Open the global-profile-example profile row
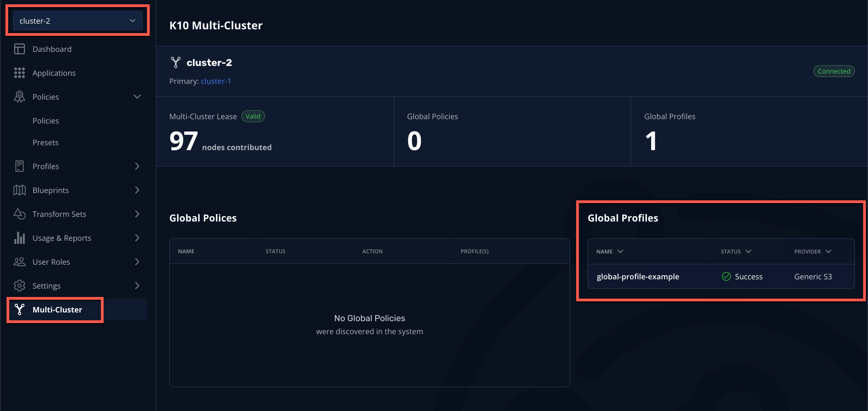Image resolution: width=868 pixels, height=411 pixels. click(721, 276)
